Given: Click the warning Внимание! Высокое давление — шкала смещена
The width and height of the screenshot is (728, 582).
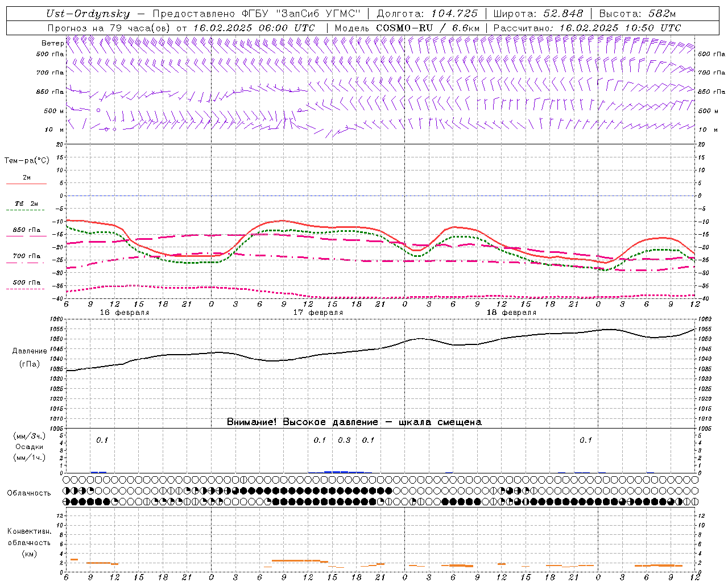Looking at the screenshot, I should [x=354, y=422].
